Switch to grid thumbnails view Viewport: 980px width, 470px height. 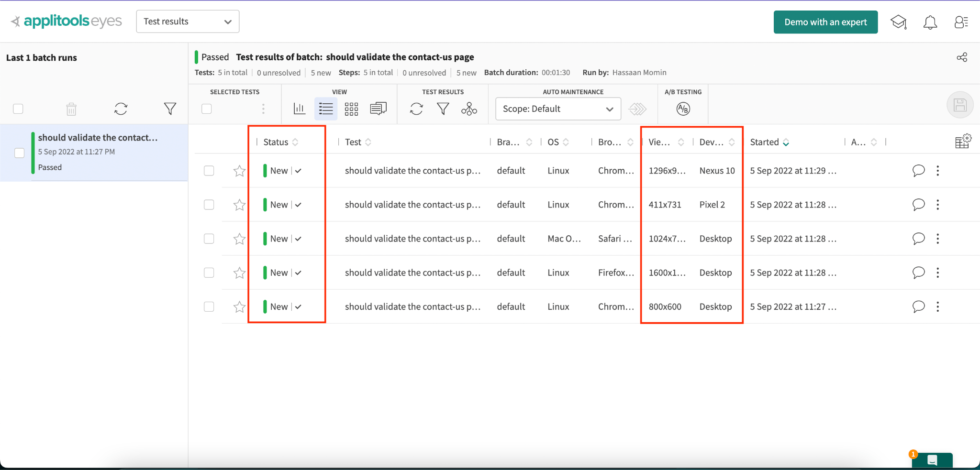352,109
